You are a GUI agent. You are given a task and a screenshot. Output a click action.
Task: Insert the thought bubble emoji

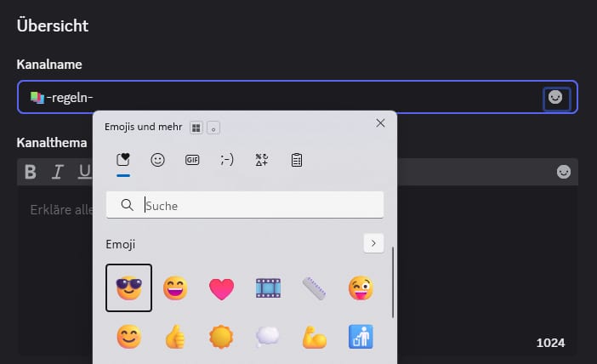click(267, 337)
